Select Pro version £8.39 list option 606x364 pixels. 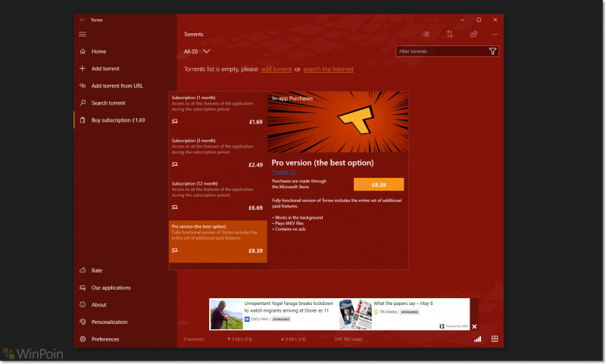click(x=218, y=241)
